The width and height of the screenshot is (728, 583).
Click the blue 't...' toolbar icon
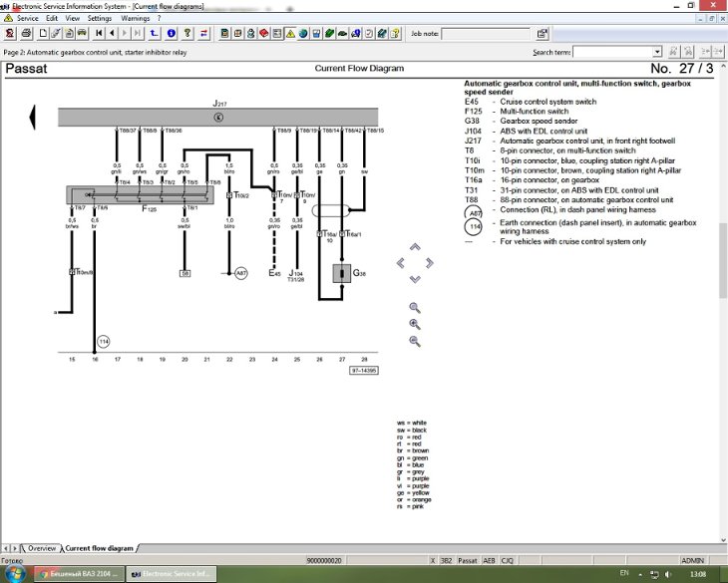click(155, 34)
